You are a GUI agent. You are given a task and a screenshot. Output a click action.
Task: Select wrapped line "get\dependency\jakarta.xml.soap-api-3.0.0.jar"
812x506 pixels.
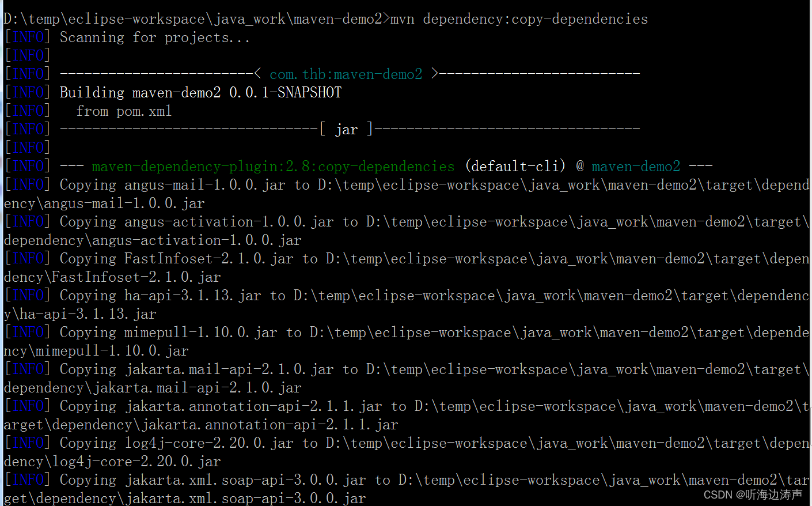tap(185, 499)
